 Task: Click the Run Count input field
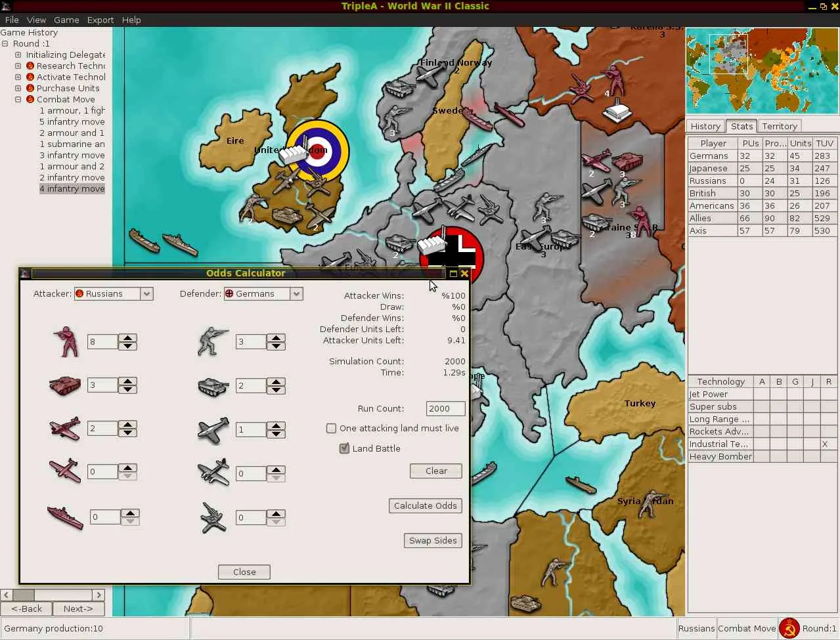pos(445,408)
